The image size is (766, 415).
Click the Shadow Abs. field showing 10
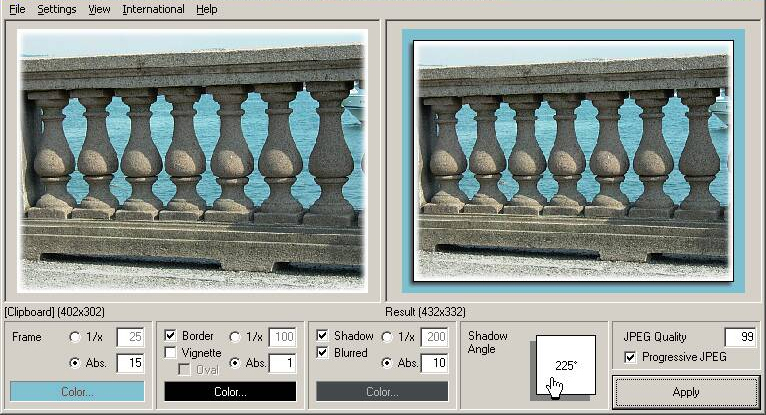(x=434, y=363)
